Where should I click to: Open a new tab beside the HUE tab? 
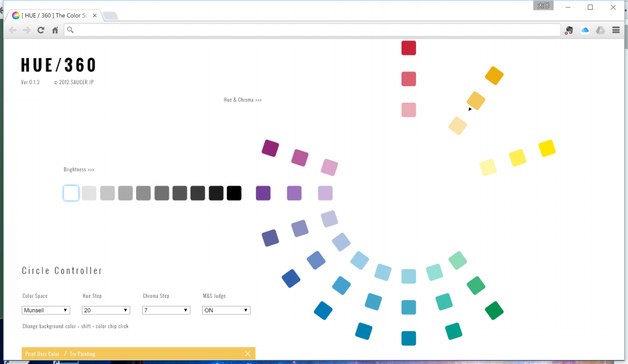110,16
